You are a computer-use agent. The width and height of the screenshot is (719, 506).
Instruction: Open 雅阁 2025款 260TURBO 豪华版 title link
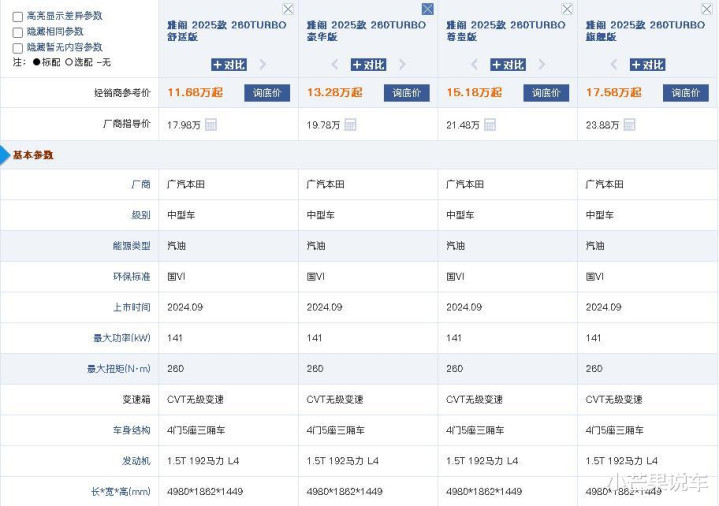[x=366, y=31]
